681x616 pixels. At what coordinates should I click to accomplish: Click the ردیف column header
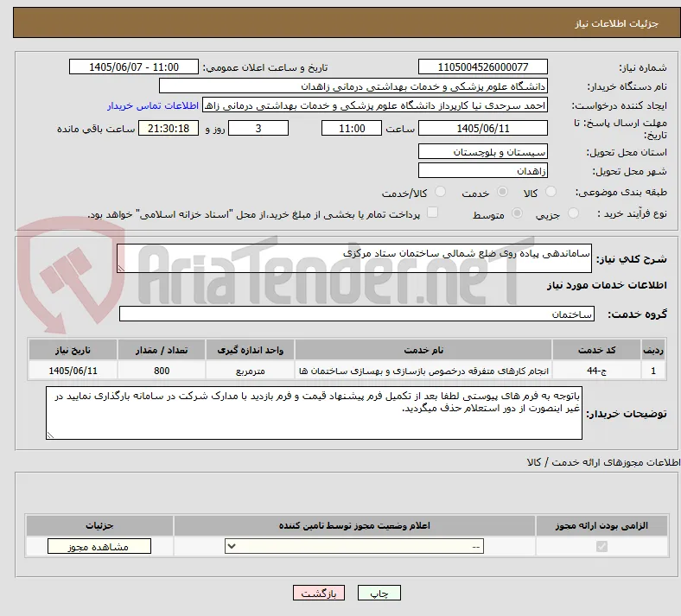653,350
